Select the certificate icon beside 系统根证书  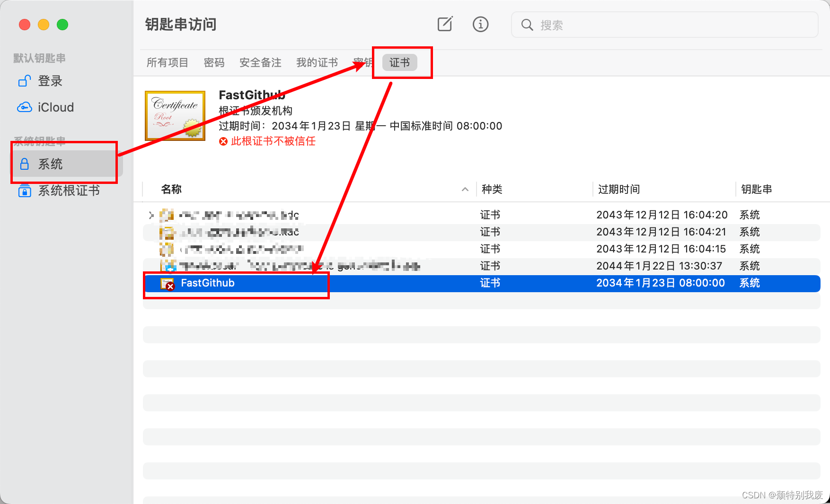pyautogui.click(x=24, y=191)
